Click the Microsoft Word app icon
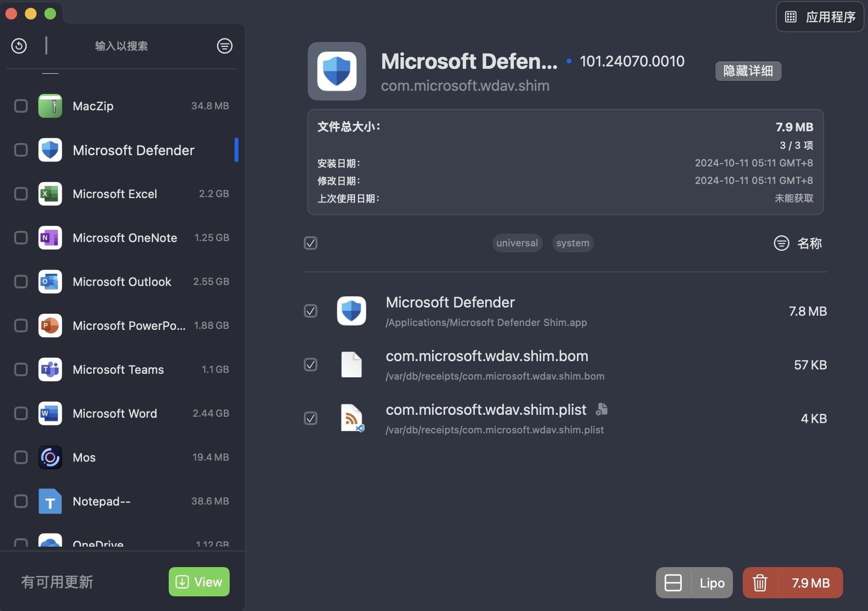This screenshot has width=868, height=611. pos(50,413)
